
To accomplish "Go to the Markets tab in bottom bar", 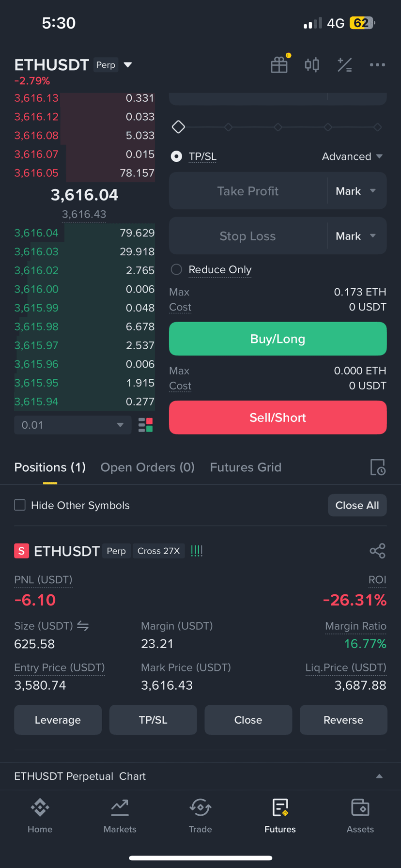I will tap(120, 816).
